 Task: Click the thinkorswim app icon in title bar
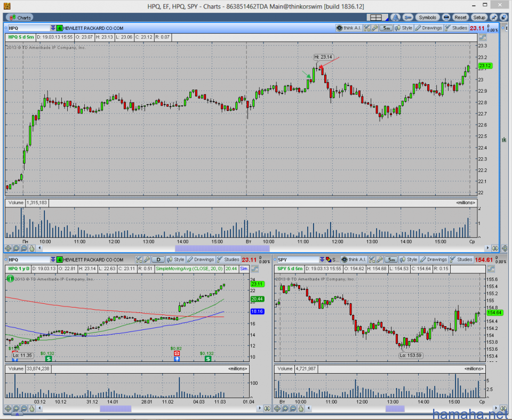pos(6,6)
